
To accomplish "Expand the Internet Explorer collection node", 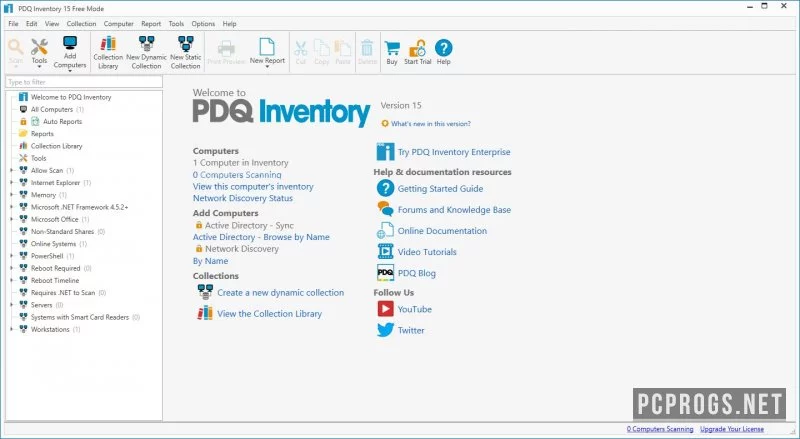I will (x=12, y=182).
